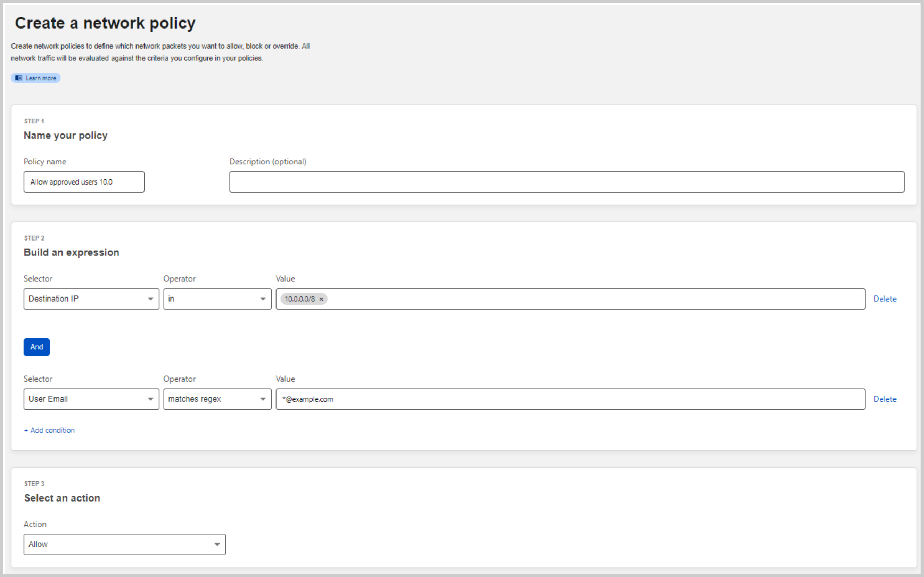Viewport: 924px width, 577px height.
Task: Click the matches regex caret icon
Action: point(263,399)
